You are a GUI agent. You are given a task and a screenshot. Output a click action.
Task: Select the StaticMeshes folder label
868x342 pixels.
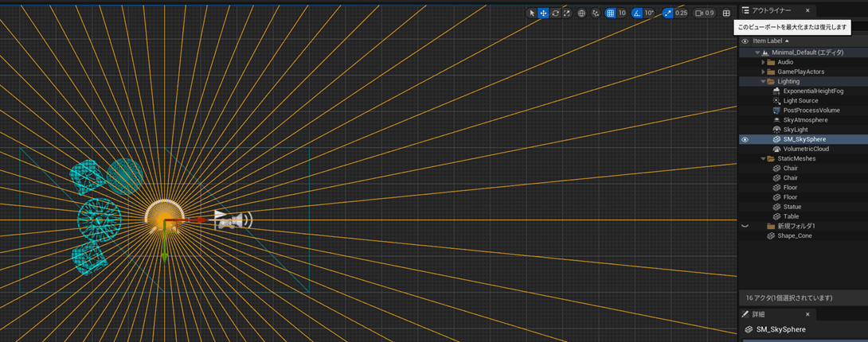[x=796, y=158]
